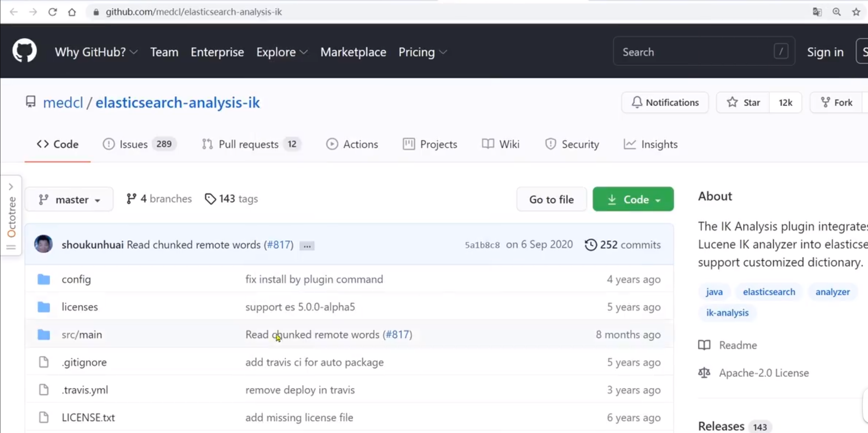Open the browser translate page icon

tap(817, 12)
